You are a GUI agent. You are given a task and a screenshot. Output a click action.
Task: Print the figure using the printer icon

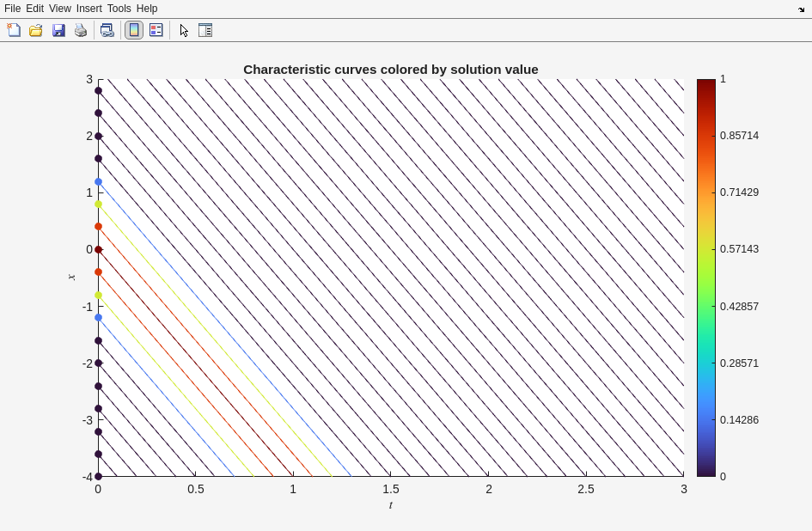[x=81, y=30]
